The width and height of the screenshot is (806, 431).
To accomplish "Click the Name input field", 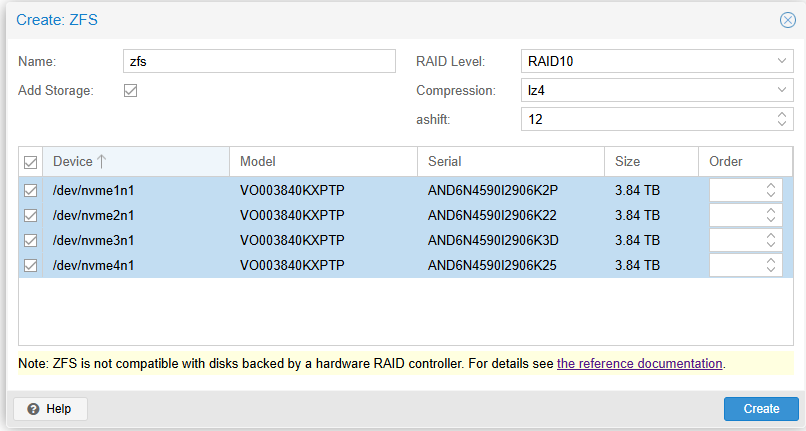I will (x=259, y=62).
